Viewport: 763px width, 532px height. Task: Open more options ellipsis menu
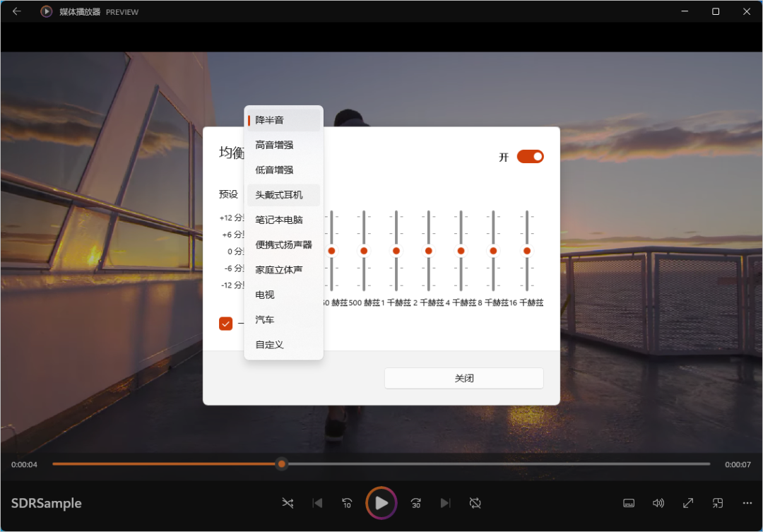[x=747, y=503]
